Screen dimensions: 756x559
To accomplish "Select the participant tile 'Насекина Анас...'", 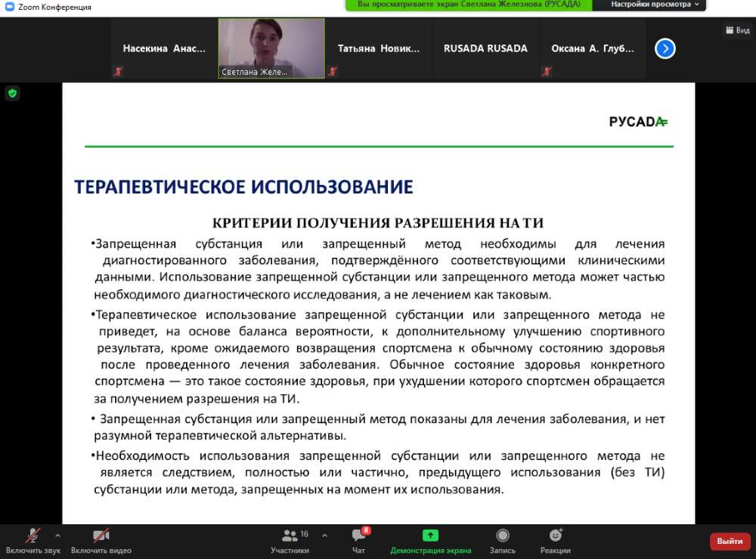I will [164, 48].
